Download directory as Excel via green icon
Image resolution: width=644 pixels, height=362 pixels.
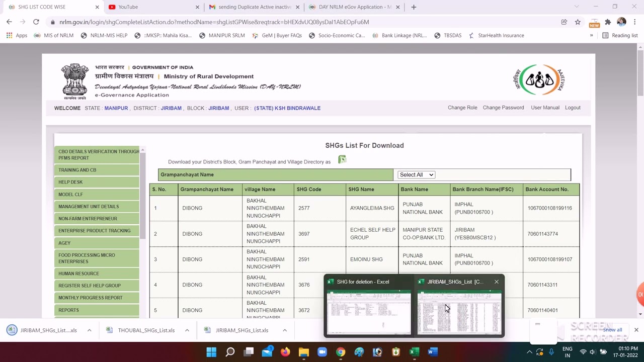[x=342, y=160]
